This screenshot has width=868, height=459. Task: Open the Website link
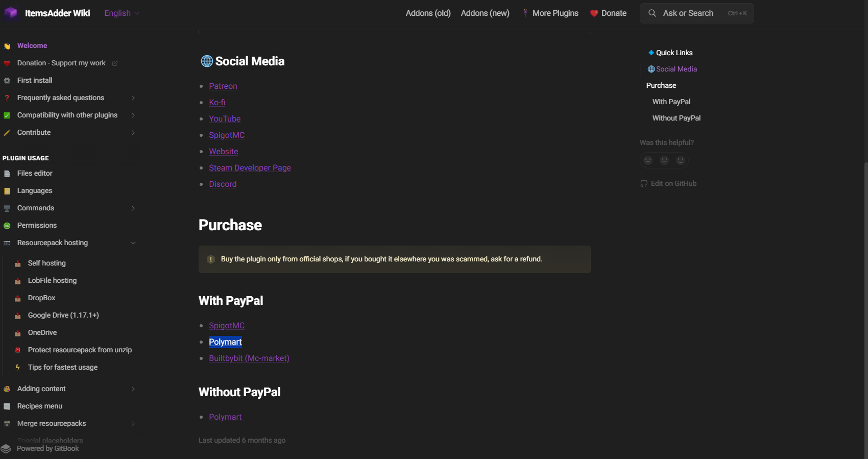[x=224, y=152]
